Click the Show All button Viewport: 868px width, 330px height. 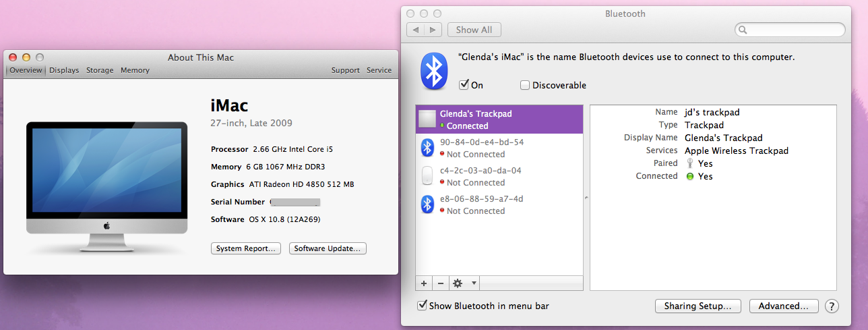[474, 30]
